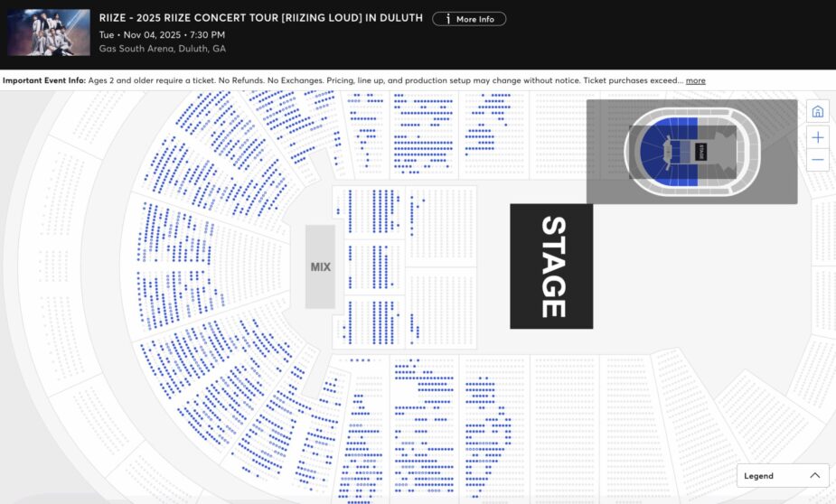Click the RIIZE event thumbnail image
Viewport: 836px width, 504px height.
coord(49,33)
